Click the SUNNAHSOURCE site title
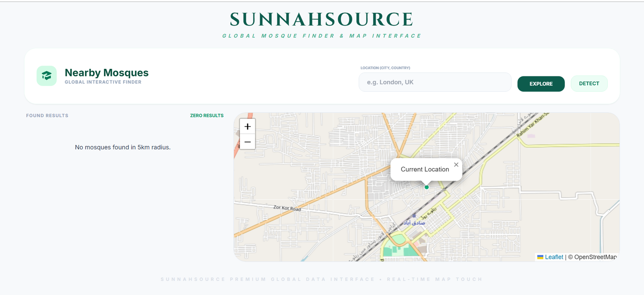Viewport: 644px width, 295px height. click(322, 19)
